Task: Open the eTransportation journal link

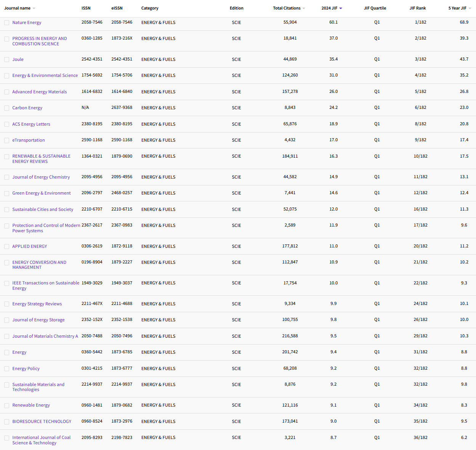Action: (28, 140)
